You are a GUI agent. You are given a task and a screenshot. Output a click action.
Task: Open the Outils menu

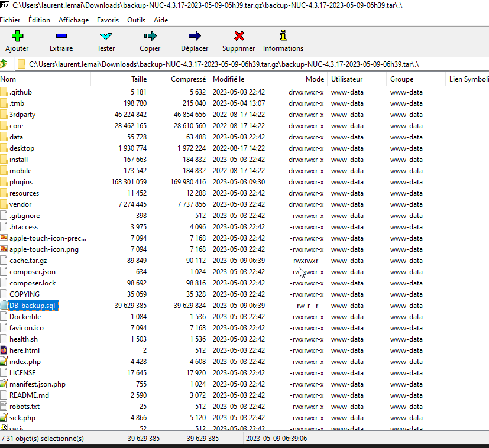point(136,20)
